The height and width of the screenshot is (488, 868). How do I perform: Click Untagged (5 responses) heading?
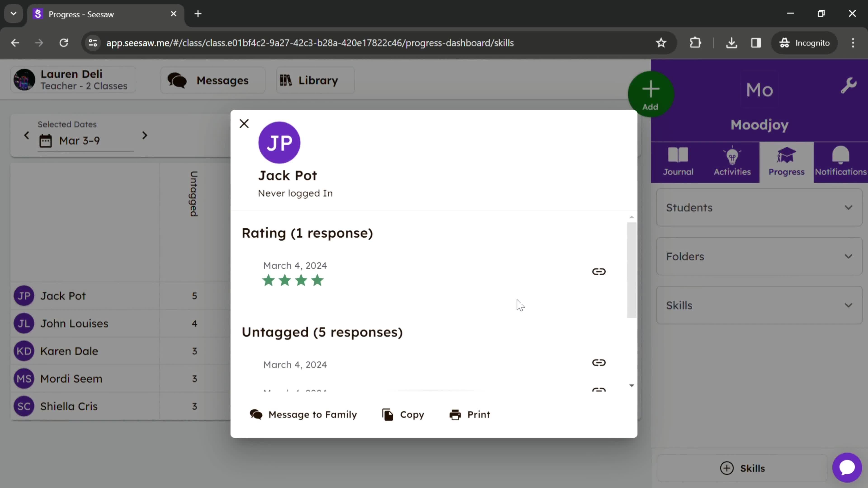click(x=322, y=332)
